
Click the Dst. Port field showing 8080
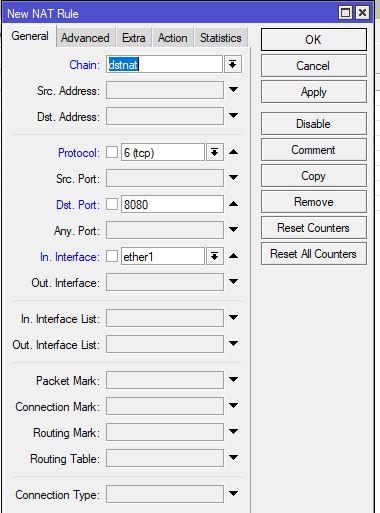172,204
